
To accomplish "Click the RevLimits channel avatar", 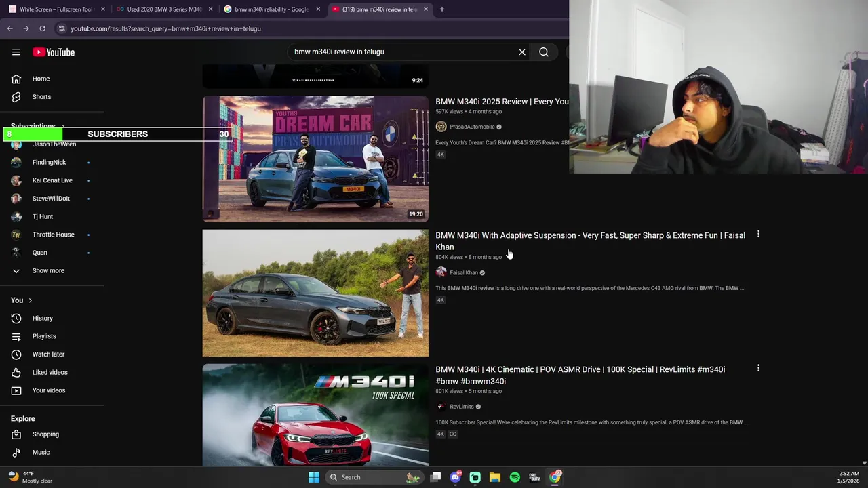I will tap(441, 407).
